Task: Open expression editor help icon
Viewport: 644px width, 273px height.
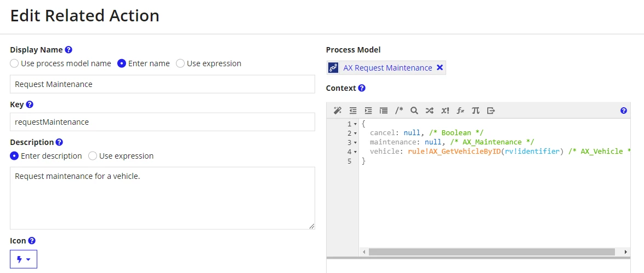Action: [x=624, y=111]
